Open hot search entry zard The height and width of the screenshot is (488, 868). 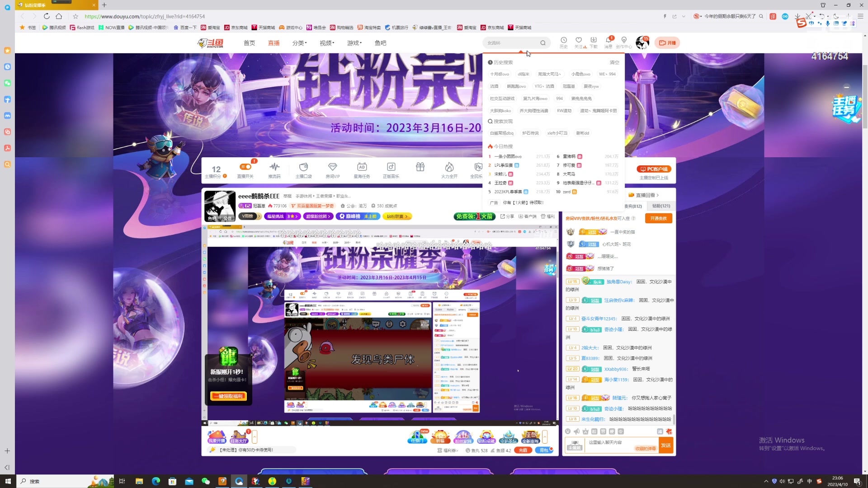566,192
